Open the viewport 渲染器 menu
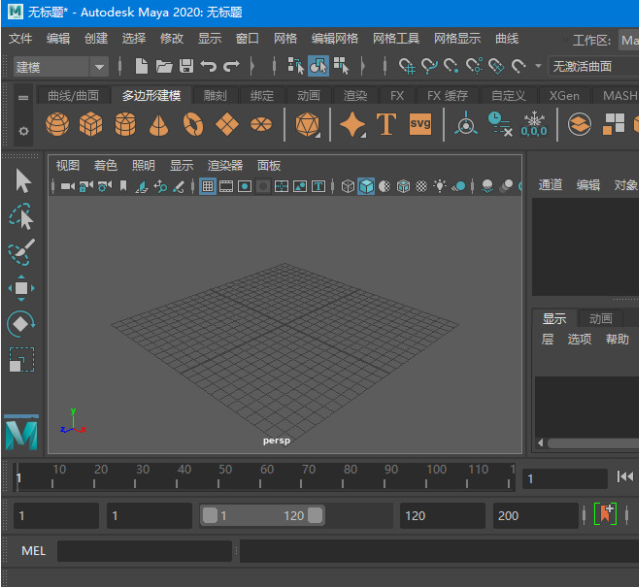Screen dimensions: 639x587 click(x=225, y=166)
